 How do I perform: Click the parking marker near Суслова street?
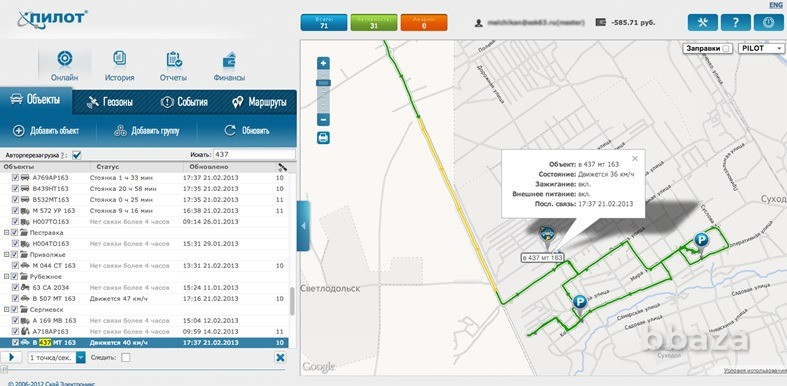701,243
